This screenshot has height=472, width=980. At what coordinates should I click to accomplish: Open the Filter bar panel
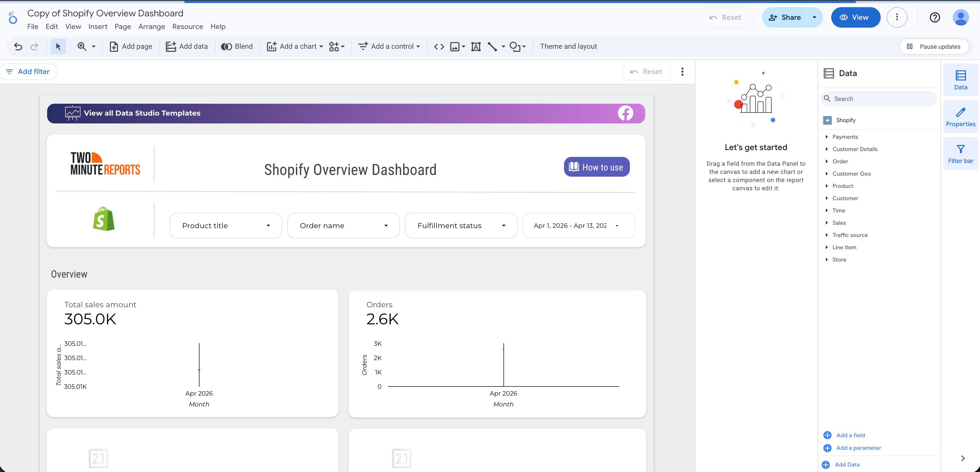[x=960, y=154]
